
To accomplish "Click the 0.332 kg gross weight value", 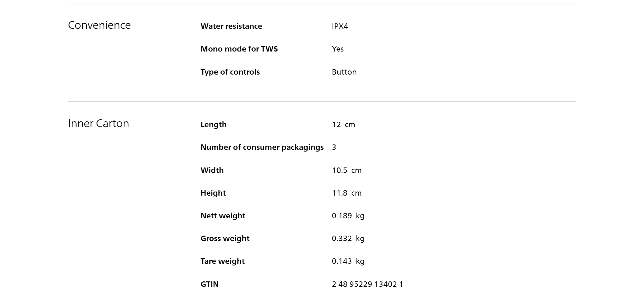I will click(348, 239).
